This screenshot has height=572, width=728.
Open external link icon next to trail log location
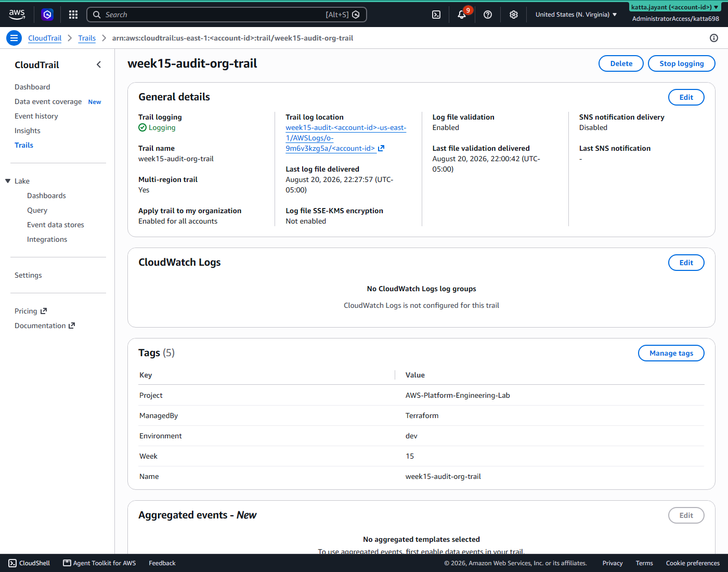point(381,148)
